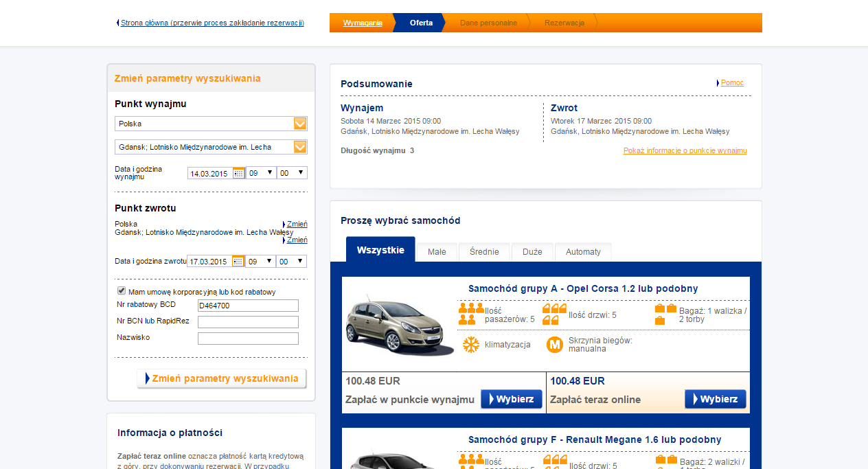This screenshot has width=868, height=469.
Task: Click the Samochód grupy F Renault Megane title
Action: (595, 439)
